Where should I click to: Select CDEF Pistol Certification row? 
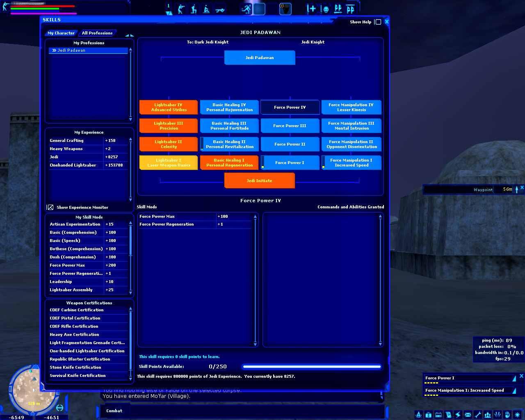(x=89, y=318)
